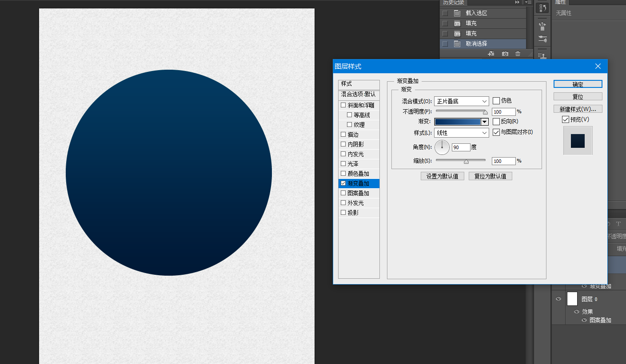This screenshot has width=626, height=364.
Task: Select the 外发光 label in style list
Action: [x=356, y=203]
